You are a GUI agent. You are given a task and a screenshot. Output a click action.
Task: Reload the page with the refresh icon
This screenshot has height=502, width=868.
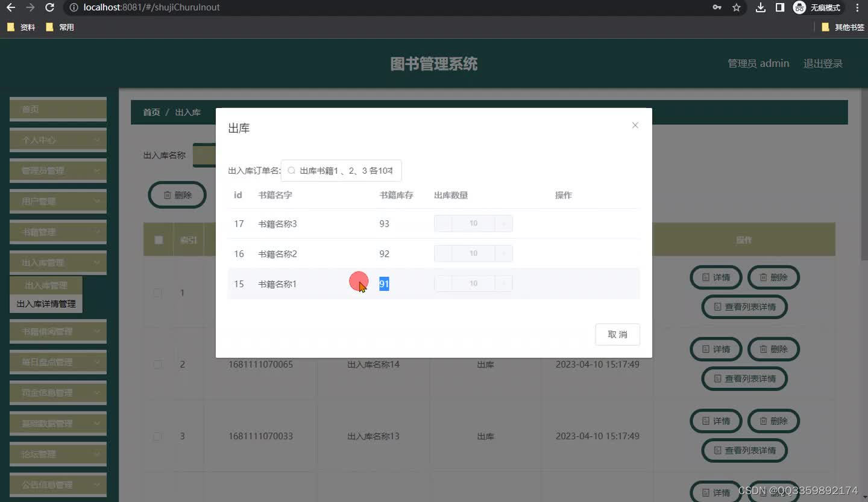click(50, 8)
